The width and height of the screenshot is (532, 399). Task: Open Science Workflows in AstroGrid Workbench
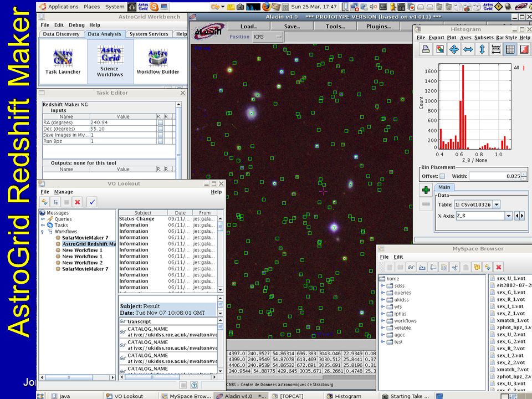(x=110, y=62)
